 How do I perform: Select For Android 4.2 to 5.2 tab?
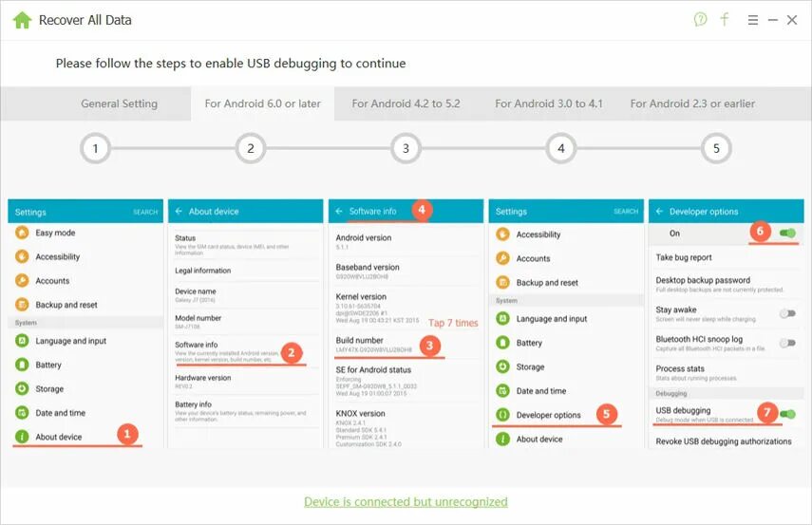tap(406, 103)
